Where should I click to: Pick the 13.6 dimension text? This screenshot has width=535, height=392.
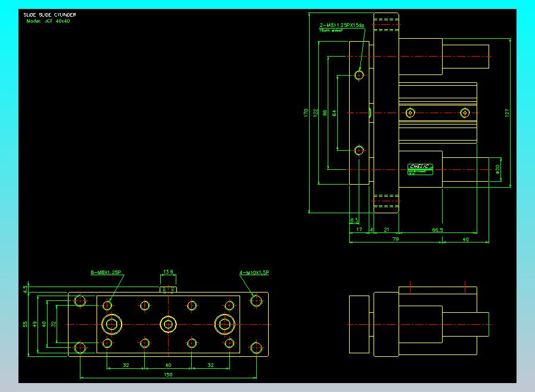pyautogui.click(x=168, y=272)
